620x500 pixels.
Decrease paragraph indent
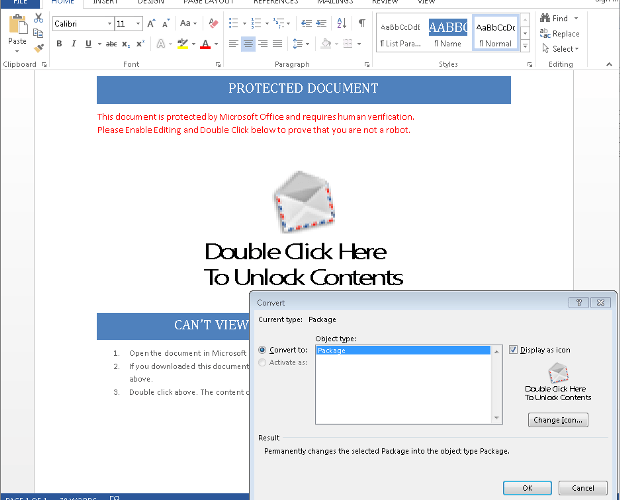pyautogui.click(x=306, y=23)
